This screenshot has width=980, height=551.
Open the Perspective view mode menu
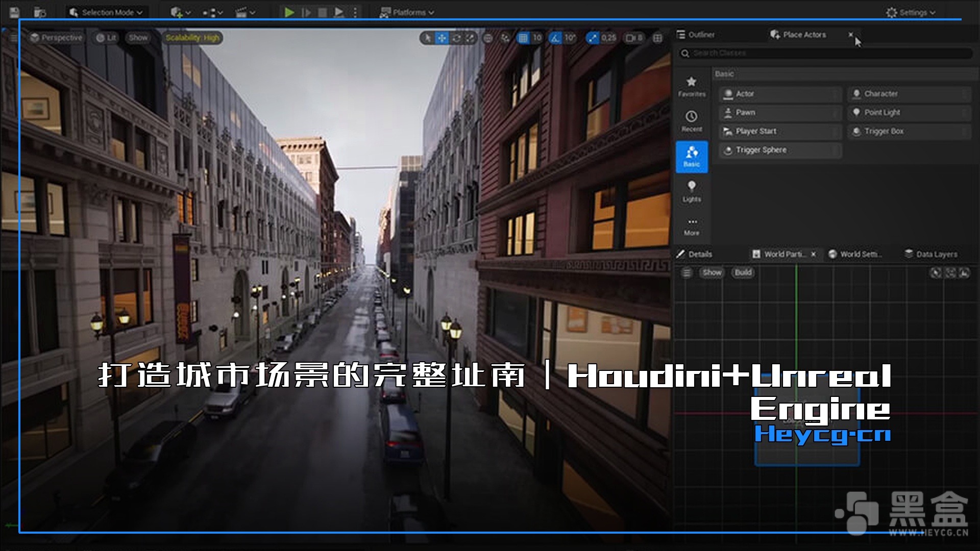(x=56, y=38)
